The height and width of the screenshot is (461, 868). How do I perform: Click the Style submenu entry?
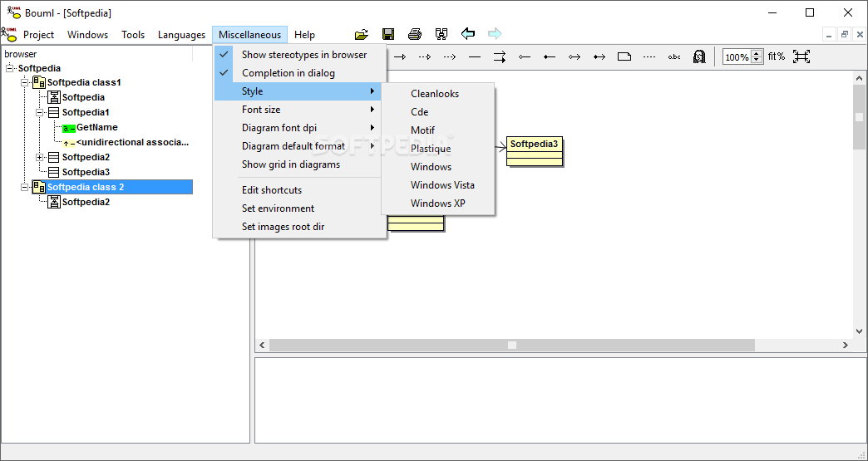(x=299, y=91)
